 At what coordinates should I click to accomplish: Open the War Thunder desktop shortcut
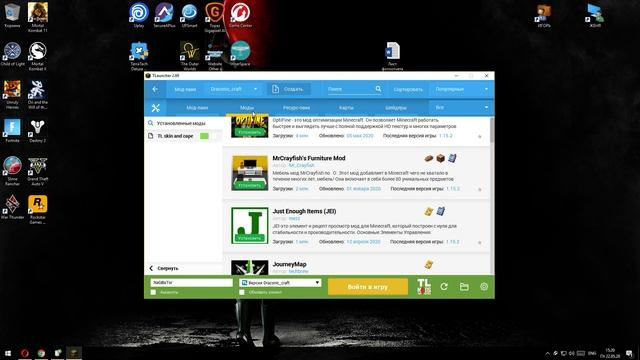(12, 207)
